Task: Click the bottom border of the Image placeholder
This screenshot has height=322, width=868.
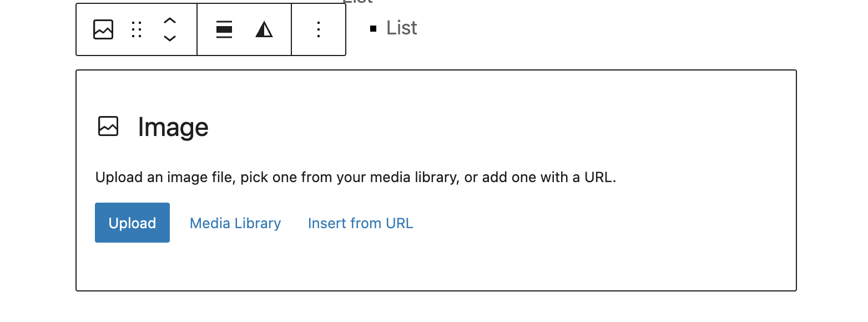Action: coord(436,290)
